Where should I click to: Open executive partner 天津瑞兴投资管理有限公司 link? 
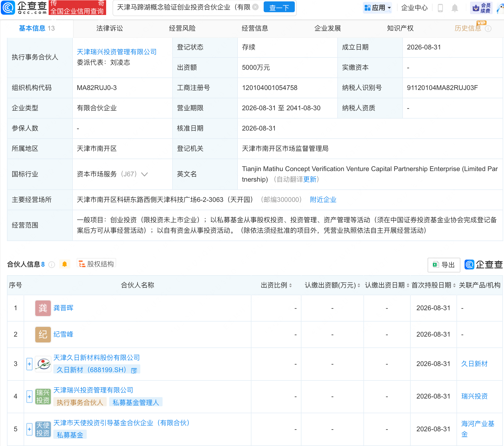(x=117, y=52)
